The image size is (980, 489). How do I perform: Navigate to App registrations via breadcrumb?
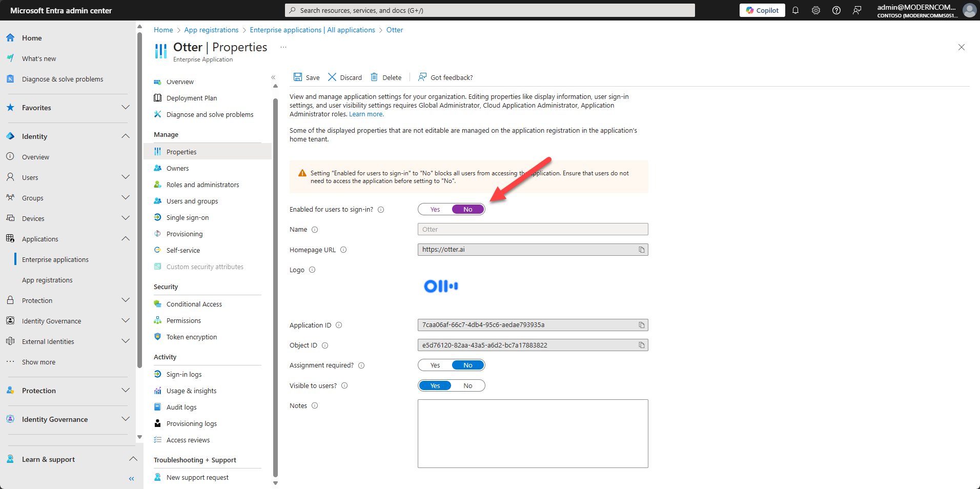click(x=211, y=30)
